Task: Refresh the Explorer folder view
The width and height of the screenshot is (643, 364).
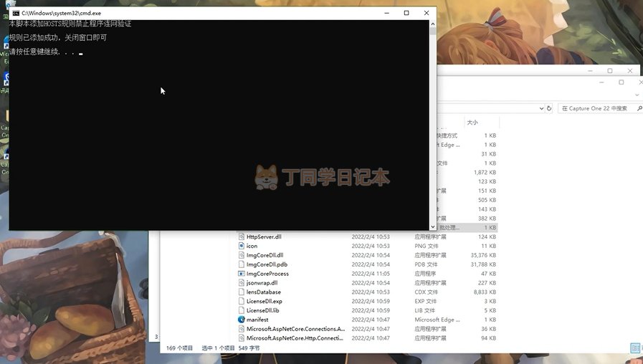Action: pyautogui.click(x=549, y=108)
